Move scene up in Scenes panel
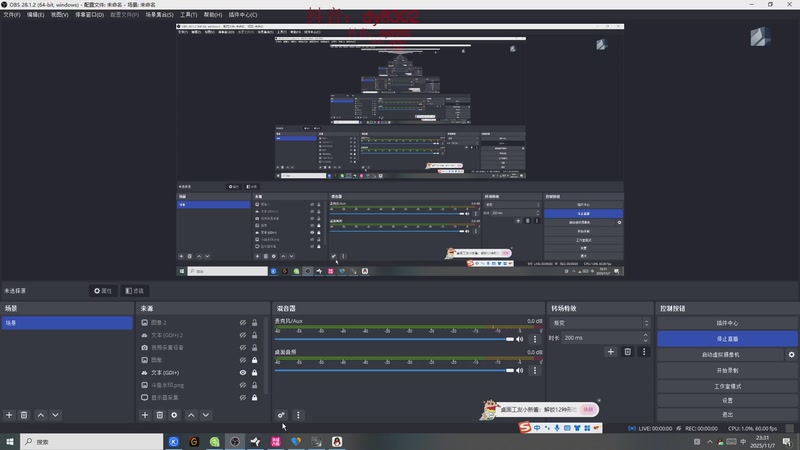 click(41, 415)
